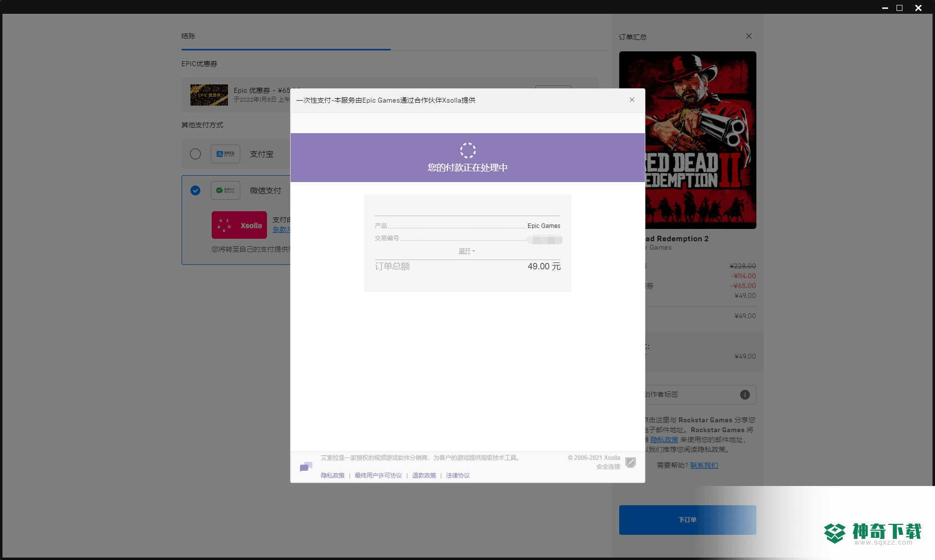This screenshot has height=560, width=935.
Task: Click the Xsolla logo badge
Action: (239, 225)
